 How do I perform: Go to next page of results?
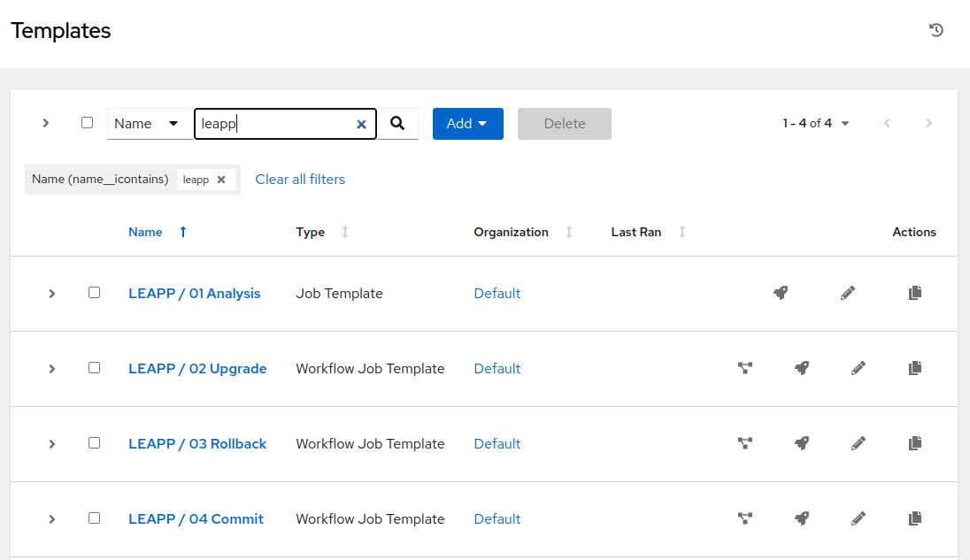(928, 124)
